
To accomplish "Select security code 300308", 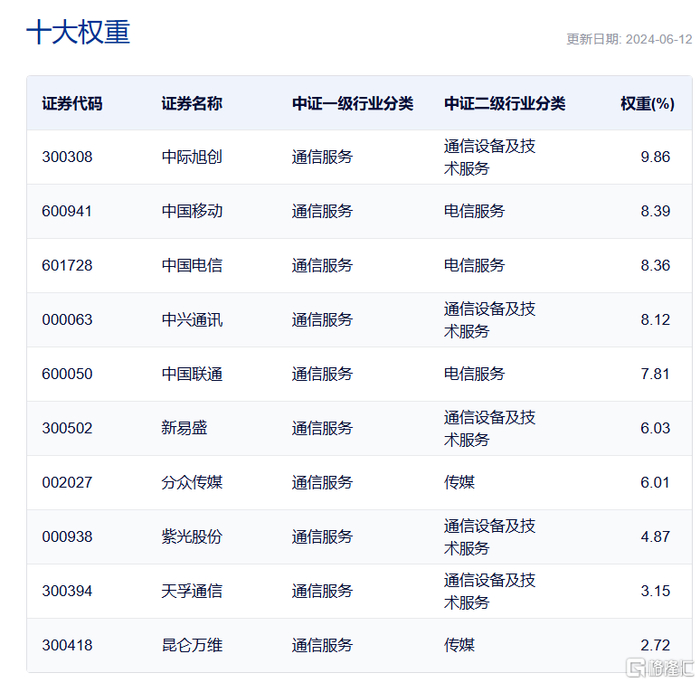I will (67, 157).
